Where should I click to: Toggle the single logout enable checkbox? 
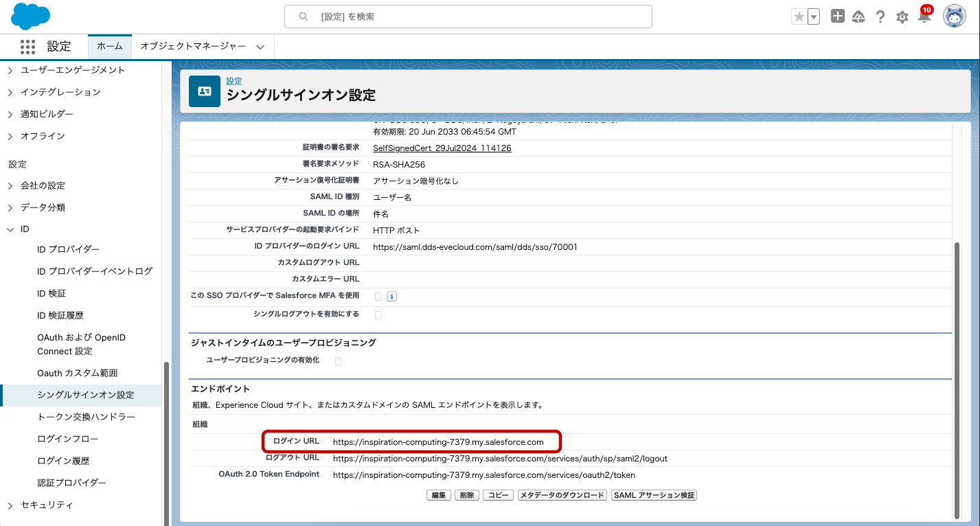point(378,315)
